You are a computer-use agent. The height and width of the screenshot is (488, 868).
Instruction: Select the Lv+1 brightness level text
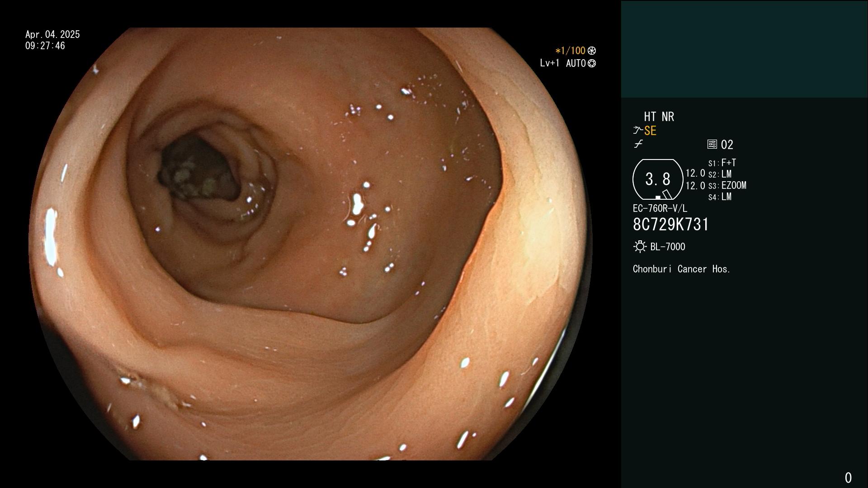tap(550, 63)
